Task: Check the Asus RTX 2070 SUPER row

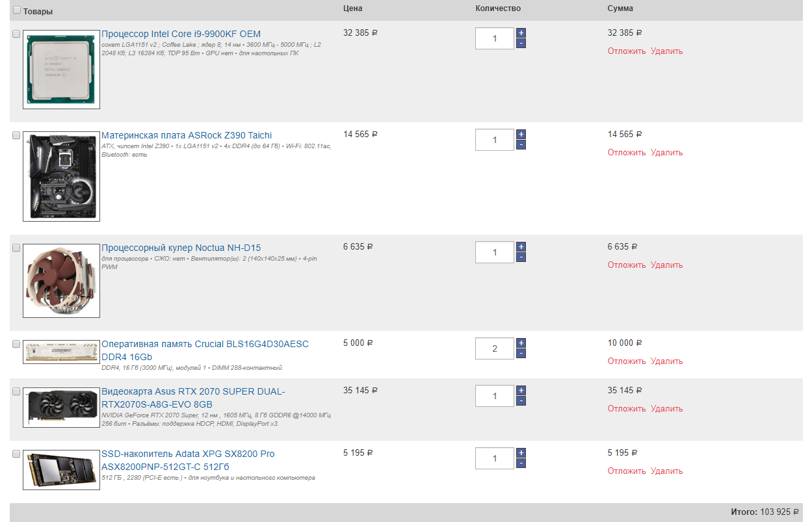Action: pyautogui.click(x=16, y=392)
